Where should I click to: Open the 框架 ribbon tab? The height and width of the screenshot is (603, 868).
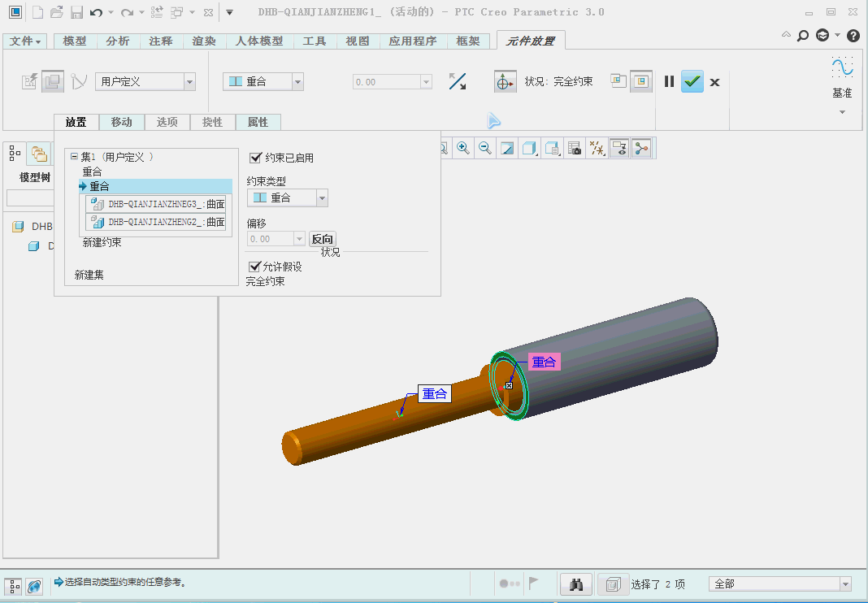coord(468,41)
